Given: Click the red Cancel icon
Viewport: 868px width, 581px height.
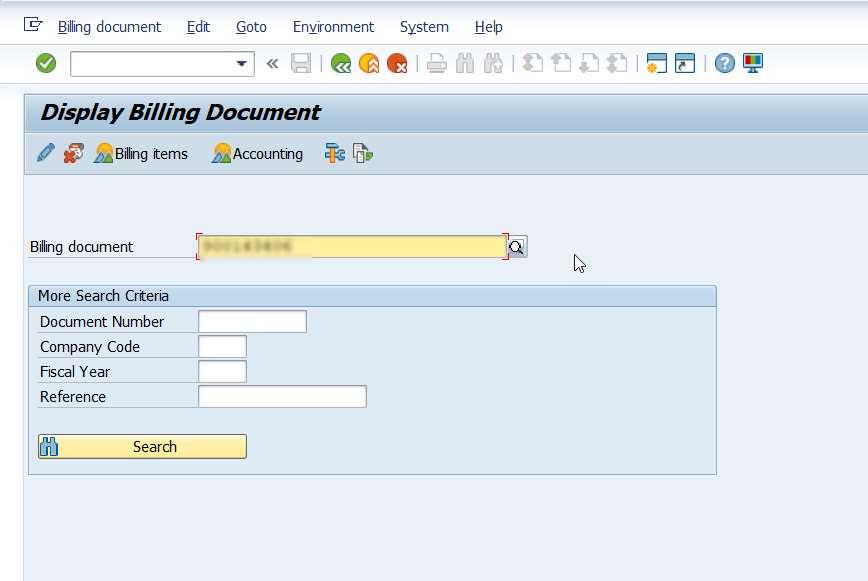Looking at the screenshot, I should point(397,64).
